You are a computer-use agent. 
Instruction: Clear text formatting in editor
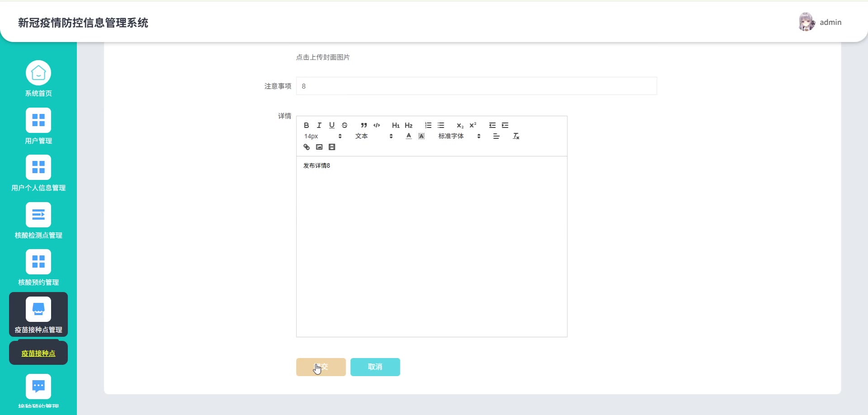(x=516, y=136)
